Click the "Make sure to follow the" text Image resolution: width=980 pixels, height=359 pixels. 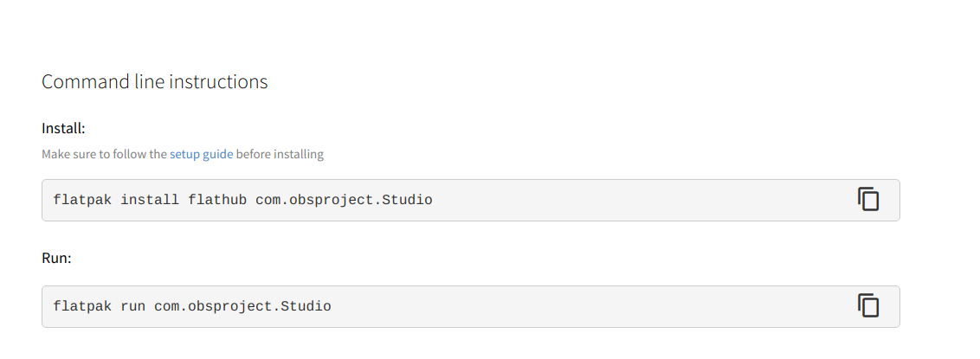(104, 154)
